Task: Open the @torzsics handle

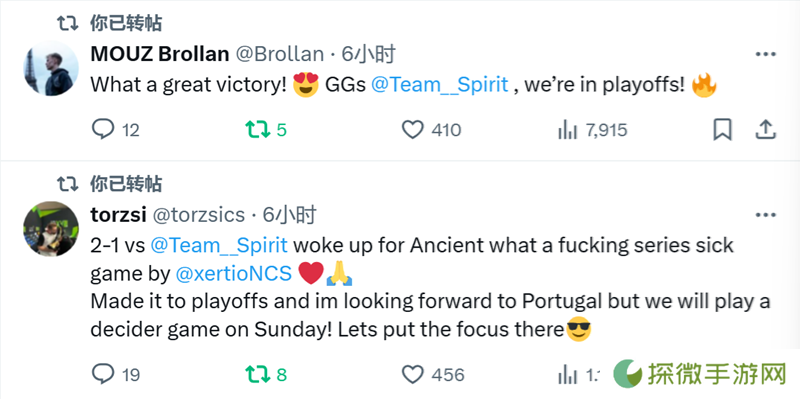Action: [x=199, y=215]
